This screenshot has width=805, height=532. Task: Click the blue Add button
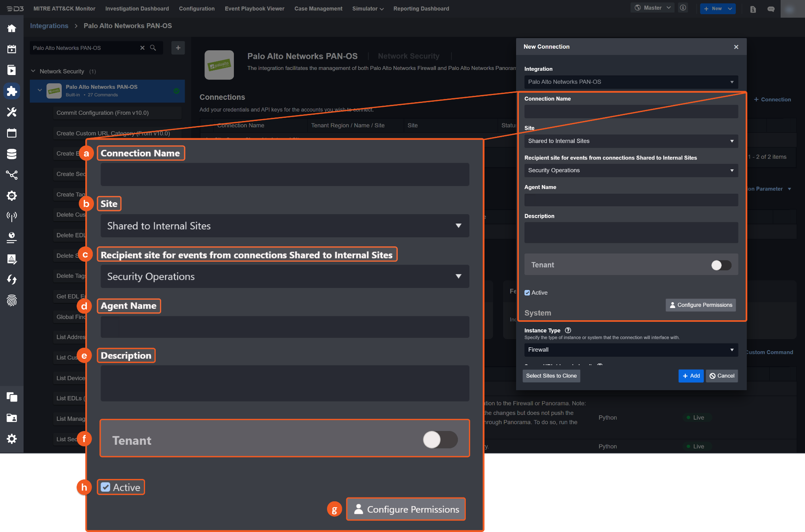(x=691, y=376)
